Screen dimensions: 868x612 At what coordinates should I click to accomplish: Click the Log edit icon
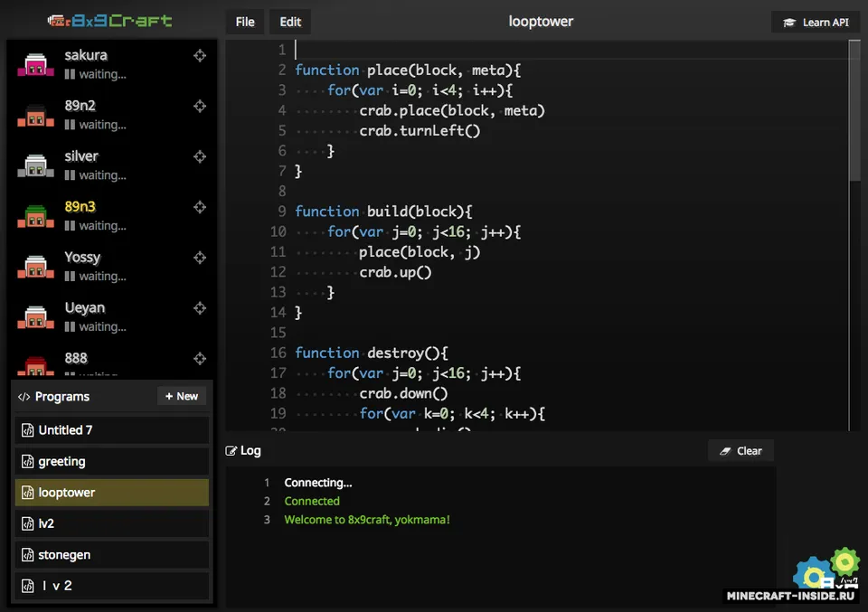pos(231,451)
